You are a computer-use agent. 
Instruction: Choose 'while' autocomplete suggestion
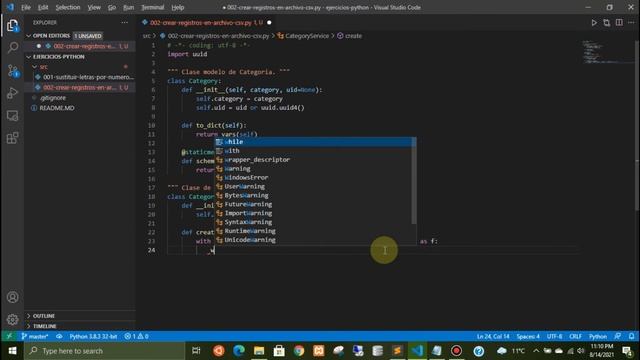pyautogui.click(x=313, y=142)
